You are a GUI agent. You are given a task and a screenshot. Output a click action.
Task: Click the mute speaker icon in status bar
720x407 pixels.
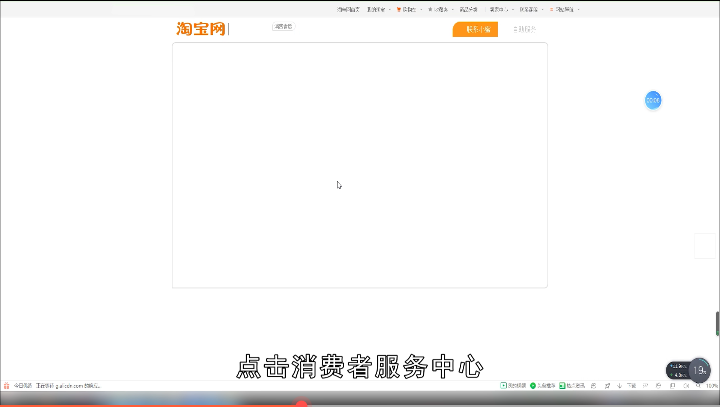tap(686, 386)
